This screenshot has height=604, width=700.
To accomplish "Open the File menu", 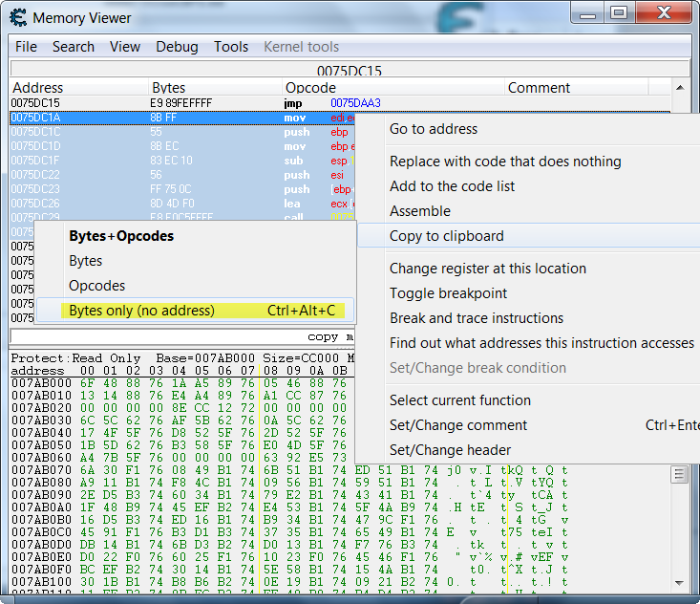I will pyautogui.click(x=26, y=47).
